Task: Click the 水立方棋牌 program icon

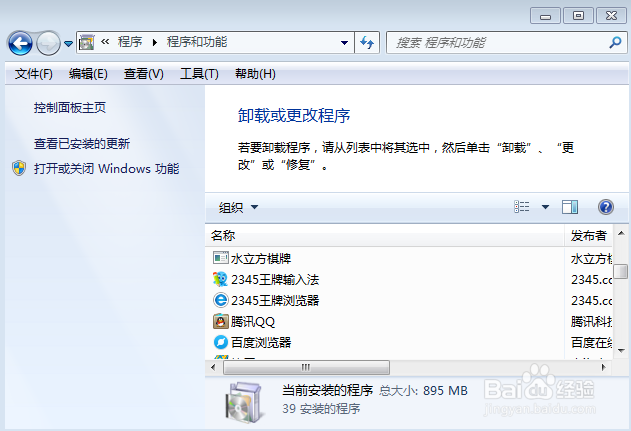Action: [x=221, y=258]
